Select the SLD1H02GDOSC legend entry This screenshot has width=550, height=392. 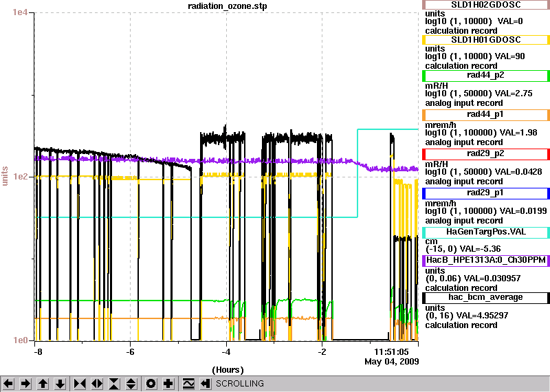tap(486, 5)
